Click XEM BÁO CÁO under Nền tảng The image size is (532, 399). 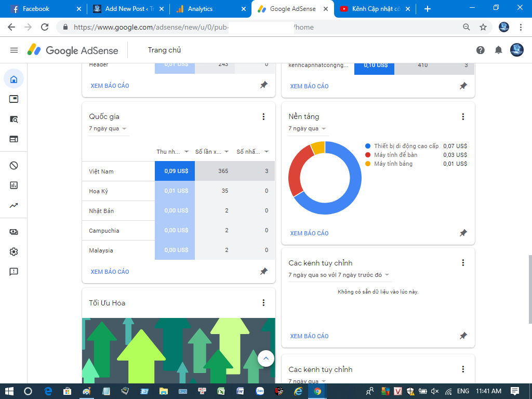[309, 233]
